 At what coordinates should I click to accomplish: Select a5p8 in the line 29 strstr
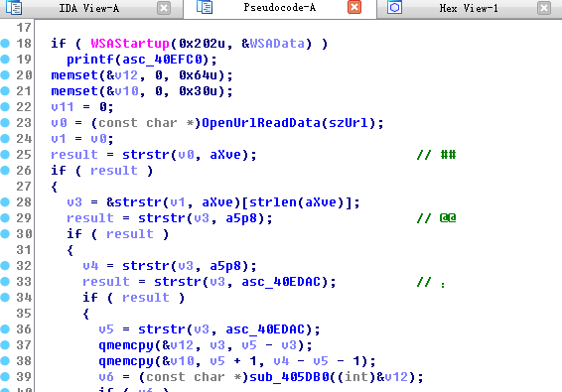tap(241, 218)
